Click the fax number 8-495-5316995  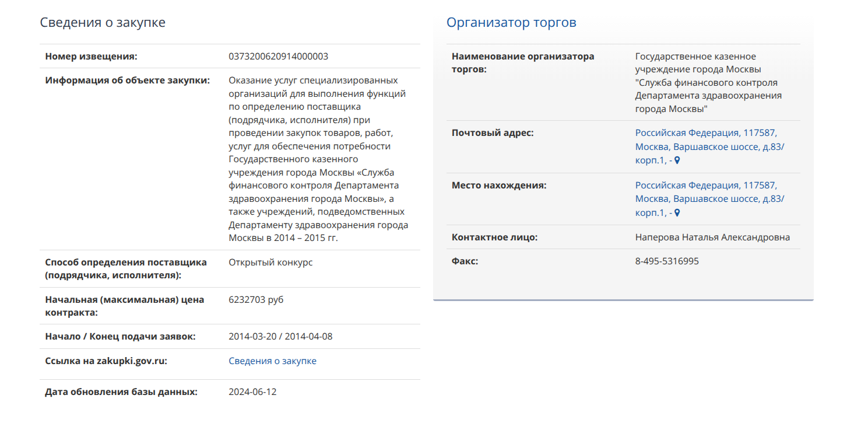click(x=667, y=261)
